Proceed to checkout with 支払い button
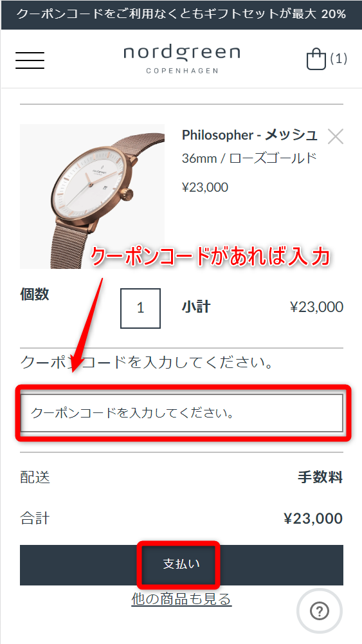The height and width of the screenshot is (644, 362). pos(181,565)
